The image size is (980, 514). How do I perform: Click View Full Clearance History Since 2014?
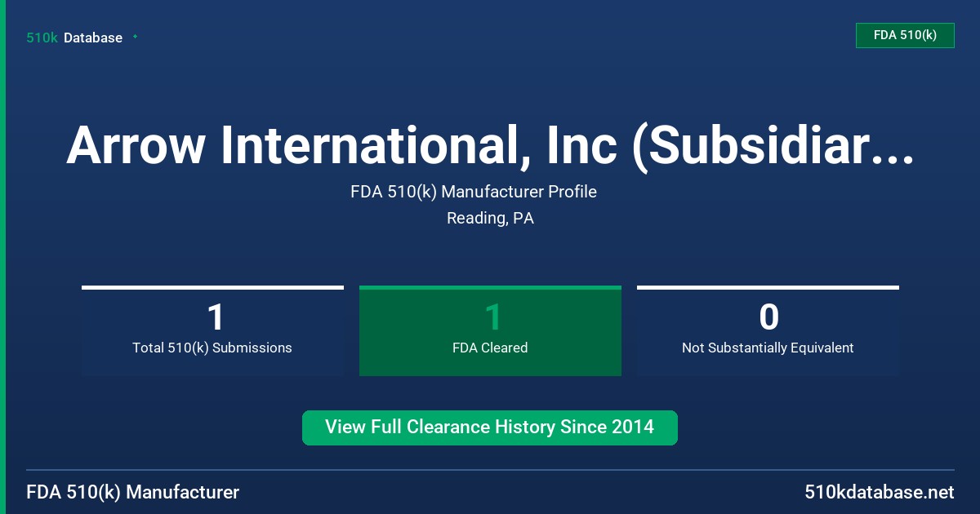tap(490, 428)
